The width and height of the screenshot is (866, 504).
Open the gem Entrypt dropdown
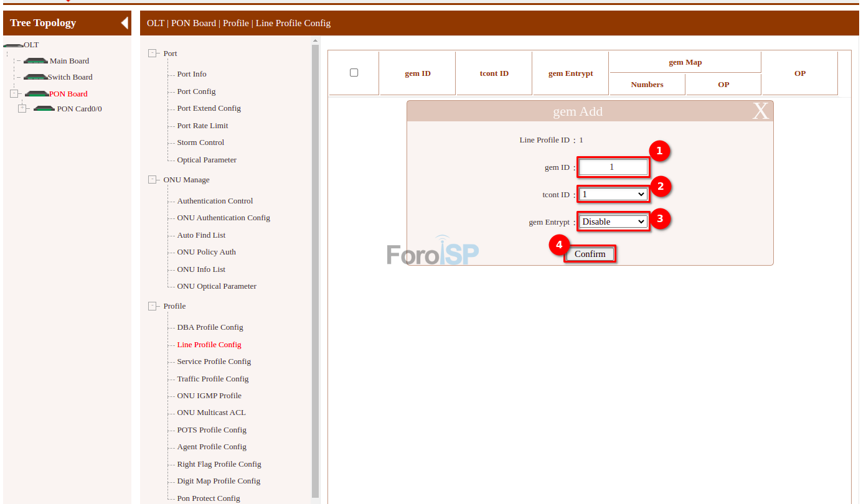click(613, 222)
